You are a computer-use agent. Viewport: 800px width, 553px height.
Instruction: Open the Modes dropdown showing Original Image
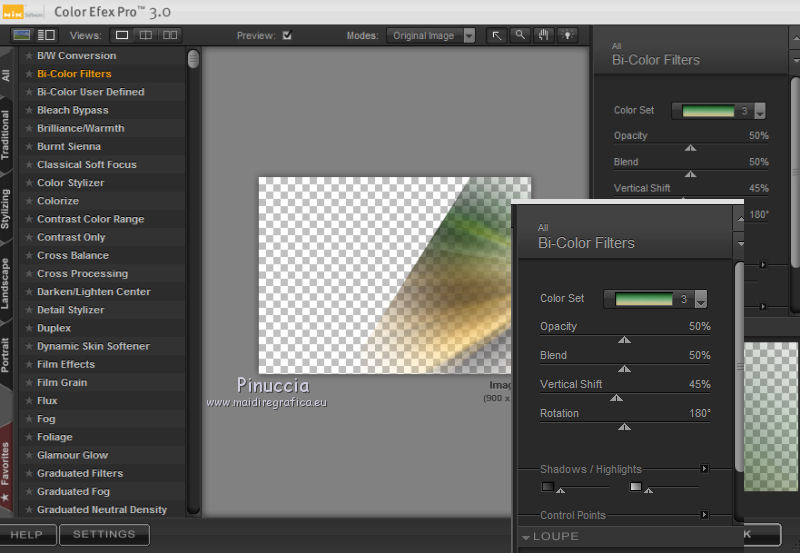point(431,36)
